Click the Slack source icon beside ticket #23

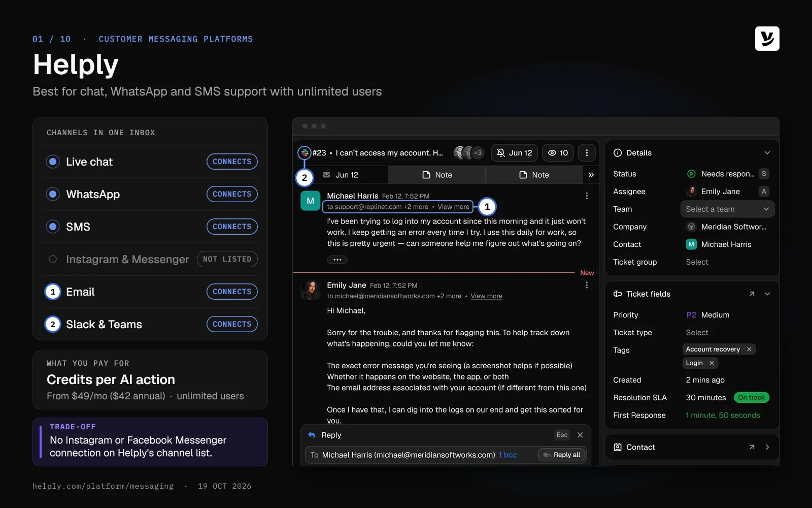pos(304,152)
